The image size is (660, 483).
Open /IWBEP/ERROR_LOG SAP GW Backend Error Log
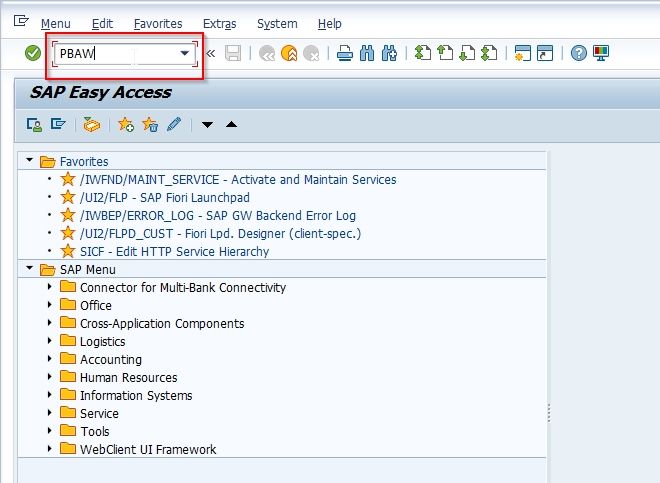[218, 216]
